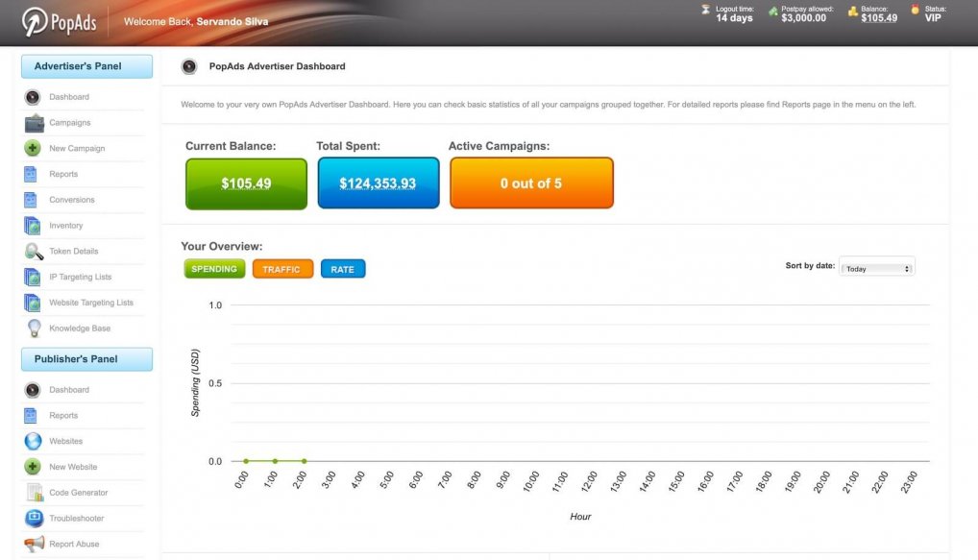
Task: Click the Conversions document icon
Action: [x=31, y=200]
